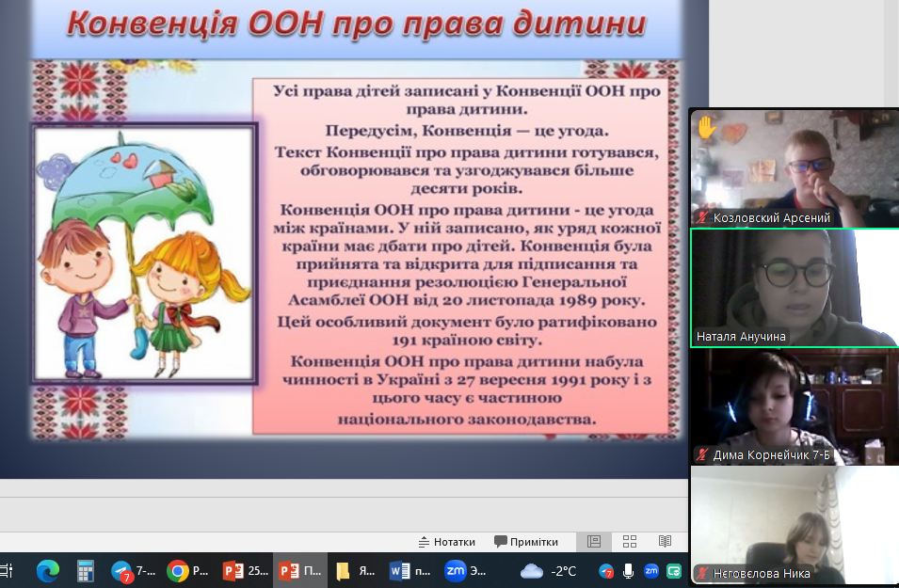Viewport: 899px width, 588px height.
Task: Switch to Reading view
Action: point(665,542)
